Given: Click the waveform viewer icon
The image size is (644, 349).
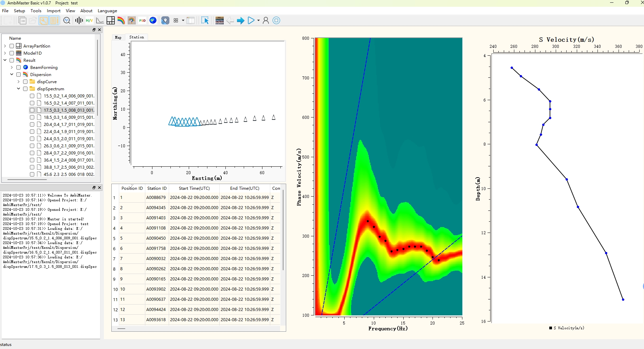Looking at the screenshot, I should point(79,20).
